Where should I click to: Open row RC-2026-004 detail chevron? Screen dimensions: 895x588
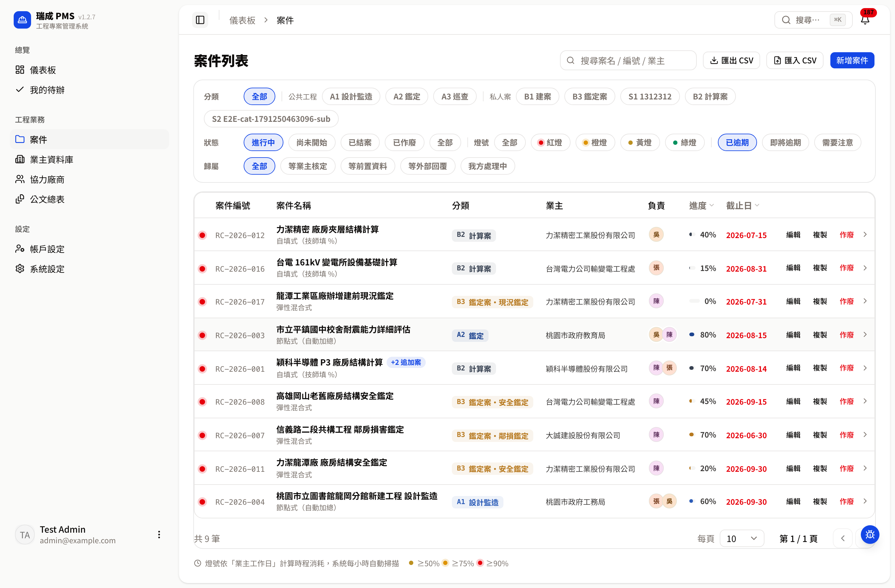tap(865, 501)
